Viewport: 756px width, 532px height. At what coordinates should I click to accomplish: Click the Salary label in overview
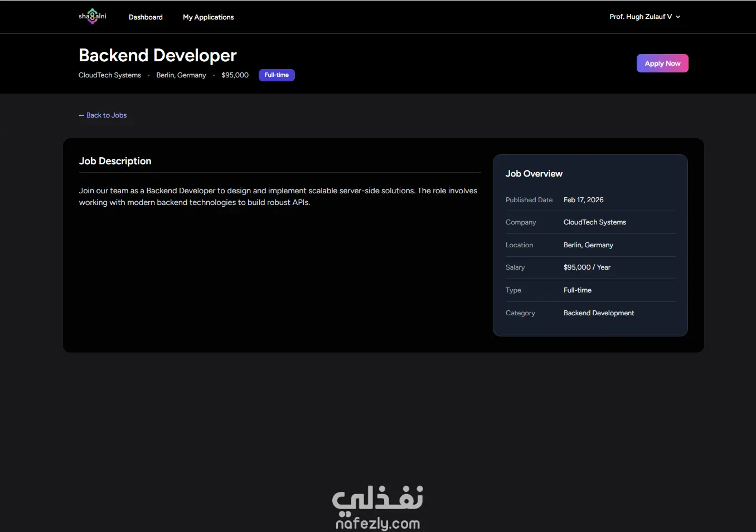point(515,267)
